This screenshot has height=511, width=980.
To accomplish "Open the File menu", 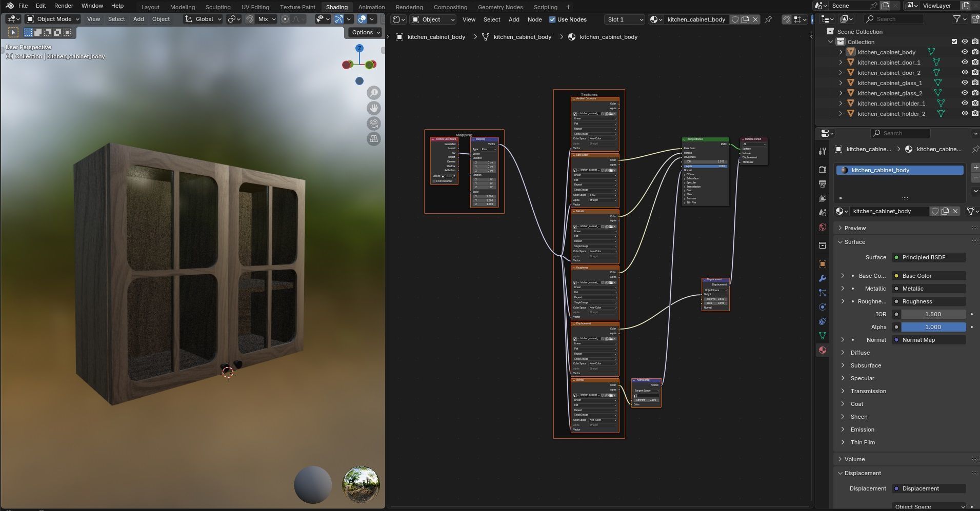I will 23,6.
